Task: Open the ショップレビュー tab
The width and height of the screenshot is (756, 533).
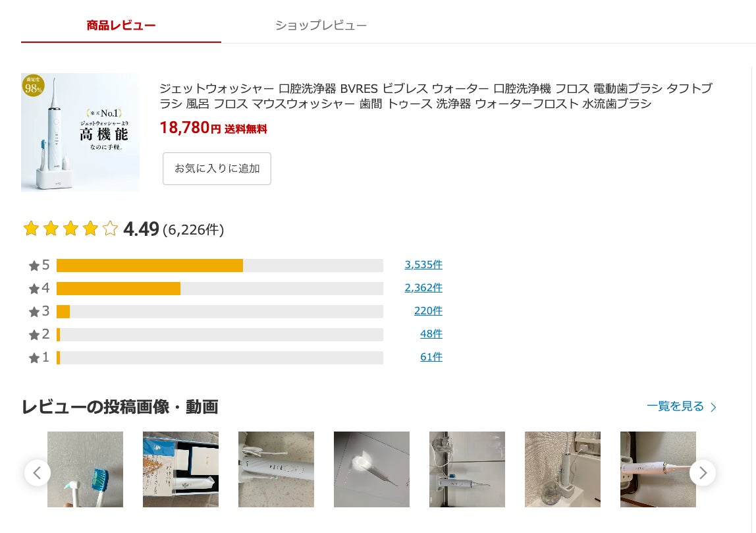Action: click(321, 26)
